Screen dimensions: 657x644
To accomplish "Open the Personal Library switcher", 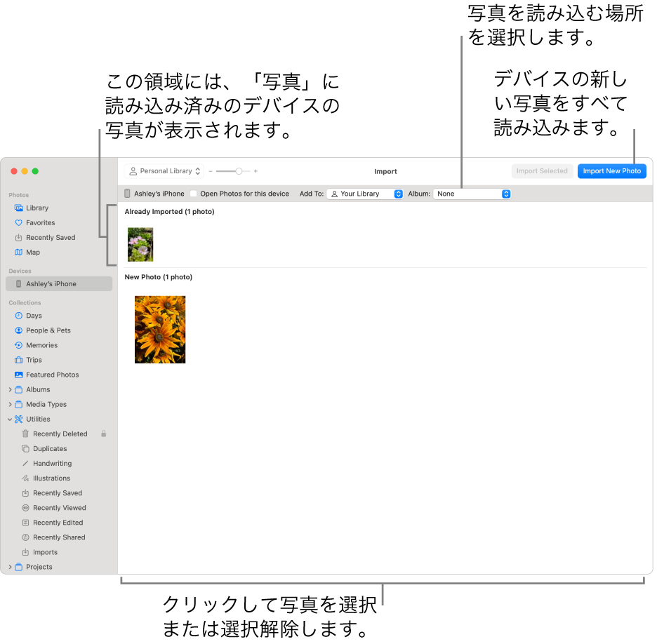I will pyautogui.click(x=164, y=171).
